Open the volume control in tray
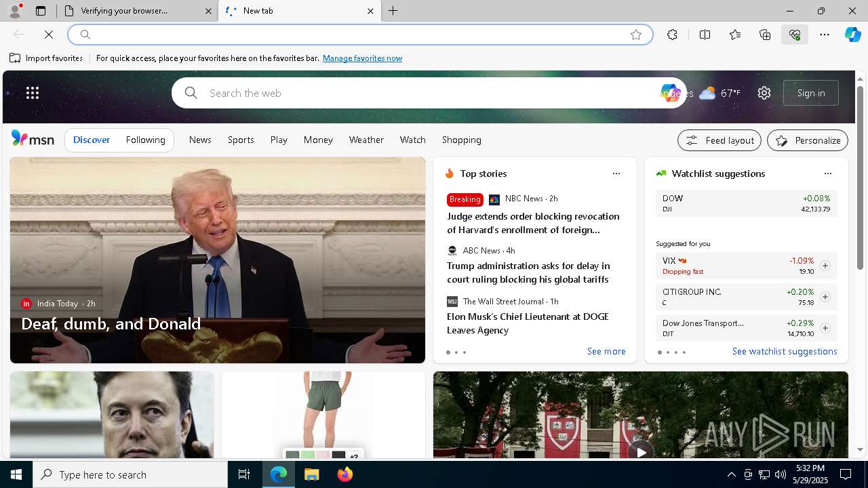 tap(781, 474)
